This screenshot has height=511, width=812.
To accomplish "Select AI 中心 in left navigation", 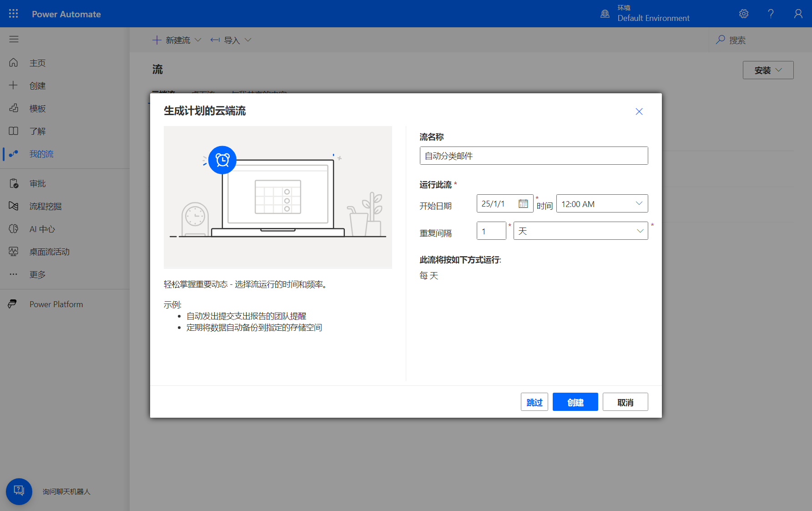I will click(x=42, y=229).
